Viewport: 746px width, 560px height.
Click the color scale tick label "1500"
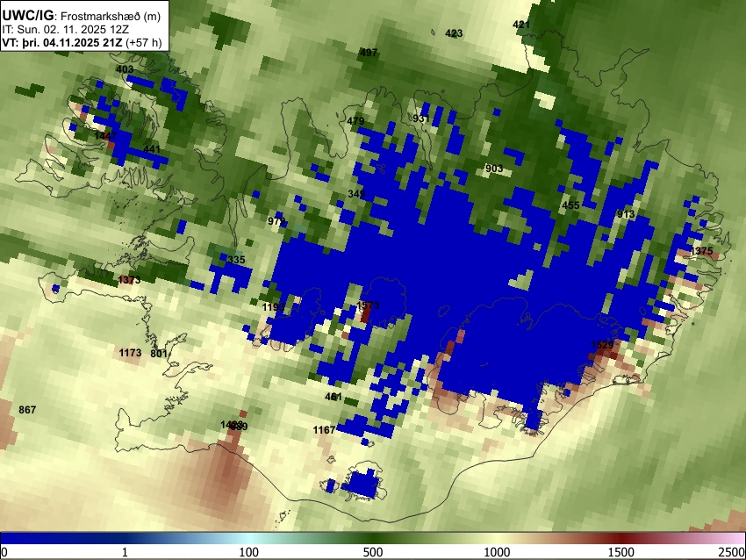click(x=621, y=552)
